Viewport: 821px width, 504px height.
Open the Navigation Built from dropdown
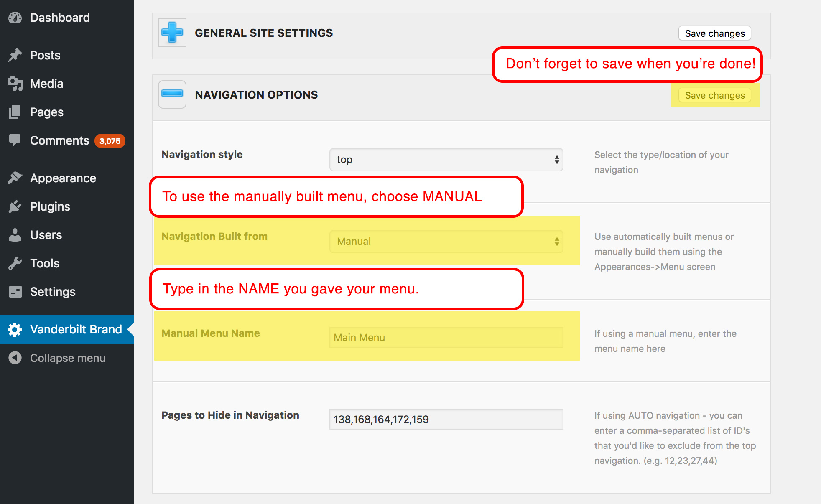click(x=446, y=242)
